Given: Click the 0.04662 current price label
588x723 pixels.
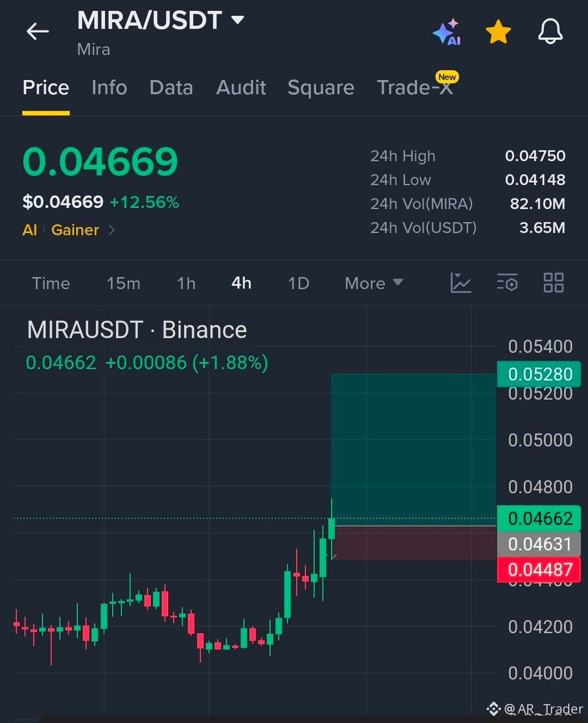Looking at the screenshot, I should pyautogui.click(x=539, y=518).
